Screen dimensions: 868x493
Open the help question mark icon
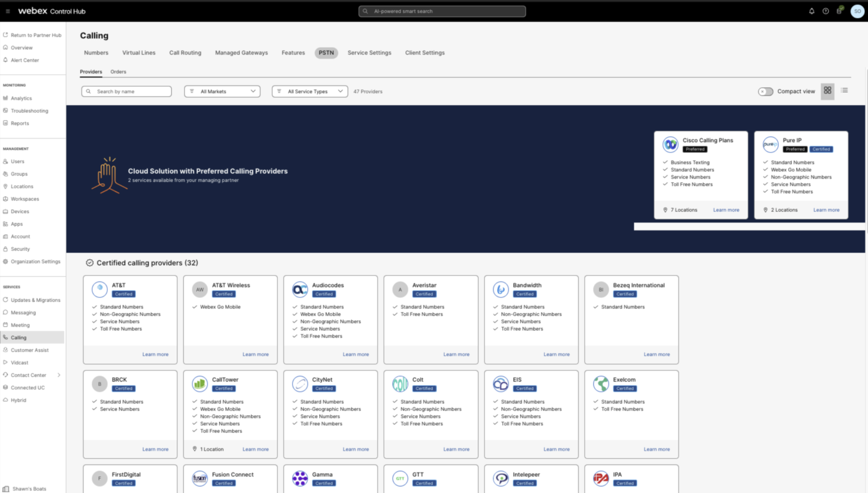point(825,11)
